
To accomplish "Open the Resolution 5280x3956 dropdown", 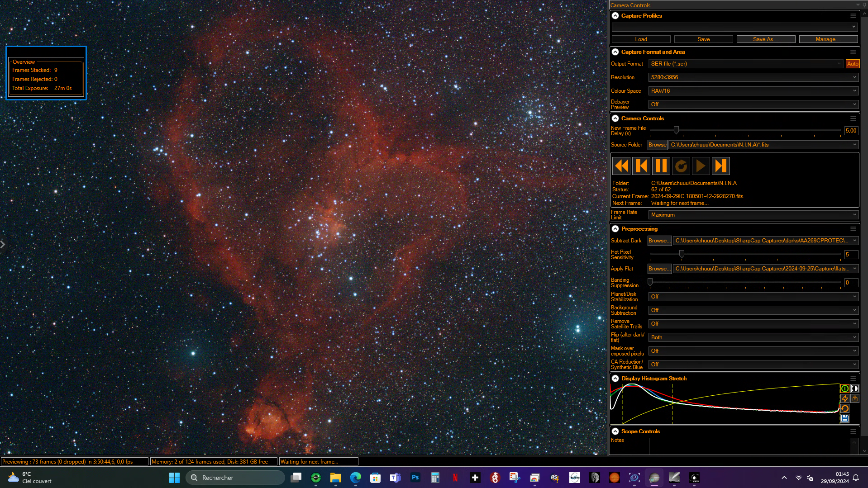I will coord(753,77).
